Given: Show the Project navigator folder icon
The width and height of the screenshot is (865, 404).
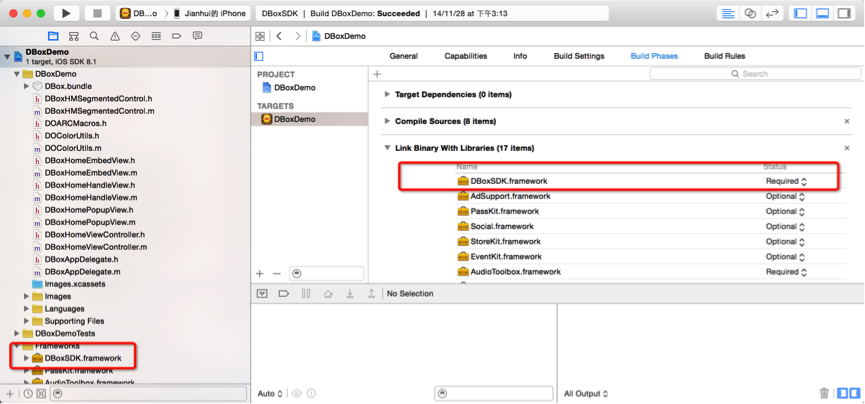Looking at the screenshot, I should click(53, 36).
